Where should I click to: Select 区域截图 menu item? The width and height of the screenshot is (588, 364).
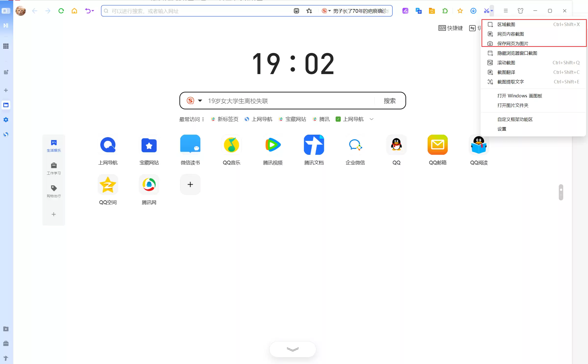tap(534, 25)
